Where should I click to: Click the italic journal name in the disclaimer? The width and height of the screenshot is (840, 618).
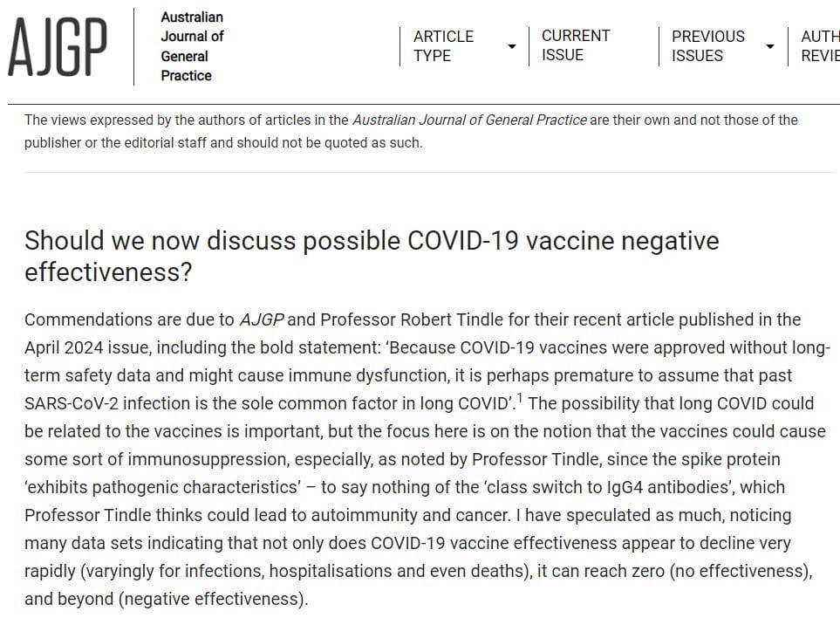point(469,120)
